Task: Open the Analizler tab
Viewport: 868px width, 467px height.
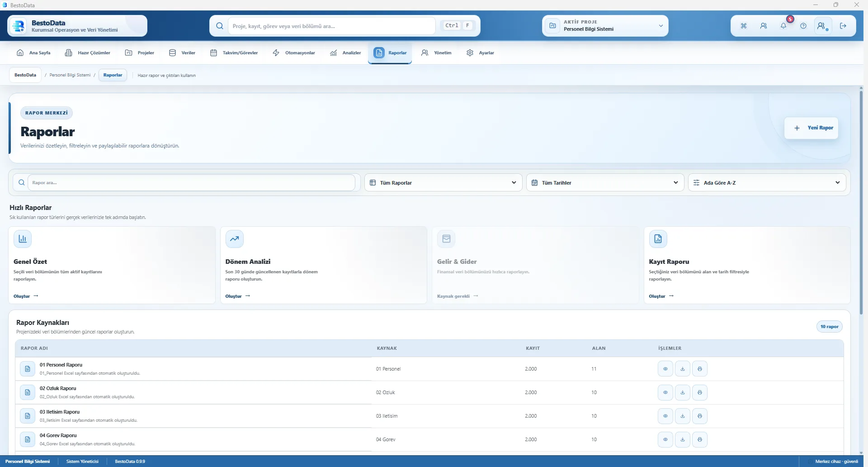Action: click(x=345, y=53)
